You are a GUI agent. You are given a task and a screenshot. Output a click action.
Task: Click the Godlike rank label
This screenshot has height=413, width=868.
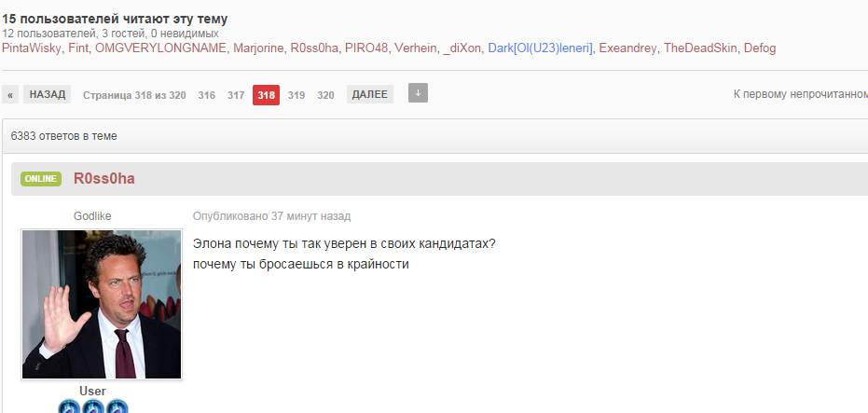click(92, 216)
